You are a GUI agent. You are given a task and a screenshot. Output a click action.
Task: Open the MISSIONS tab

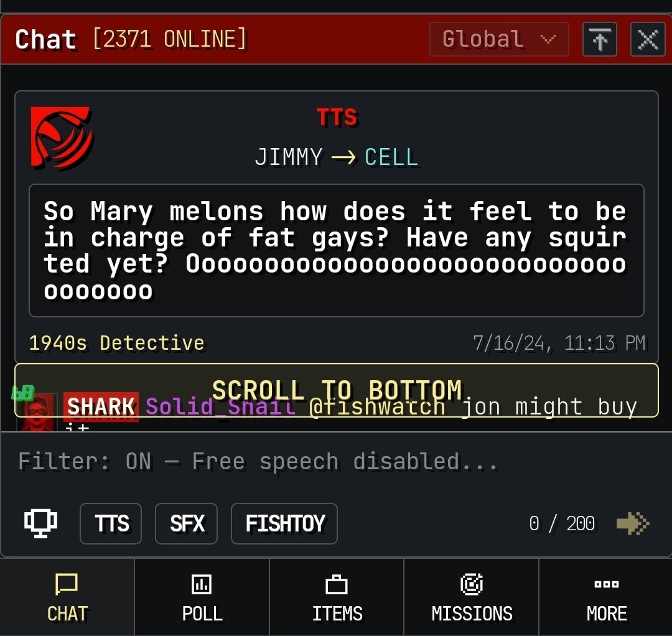pyautogui.click(x=472, y=597)
